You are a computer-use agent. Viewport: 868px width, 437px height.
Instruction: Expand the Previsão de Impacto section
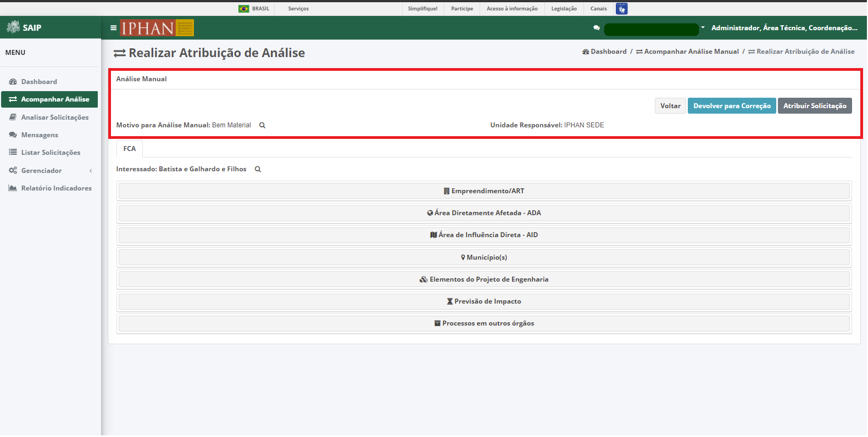[x=484, y=301]
